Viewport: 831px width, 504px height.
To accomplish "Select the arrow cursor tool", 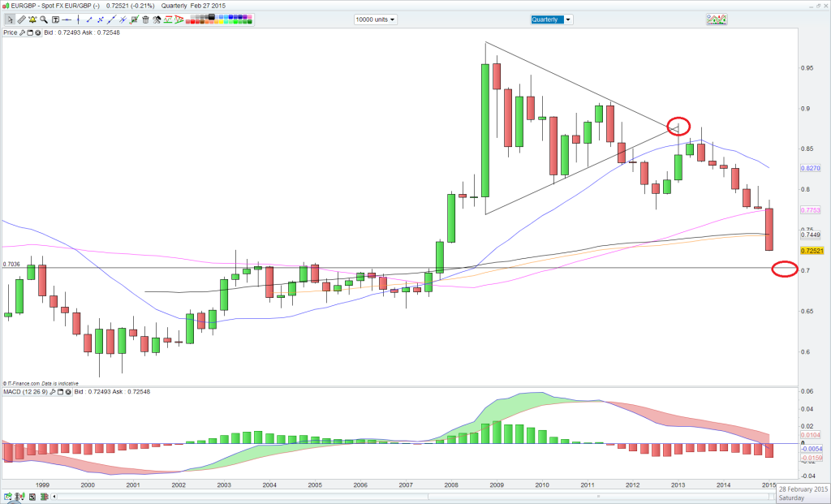I will pos(10,19).
